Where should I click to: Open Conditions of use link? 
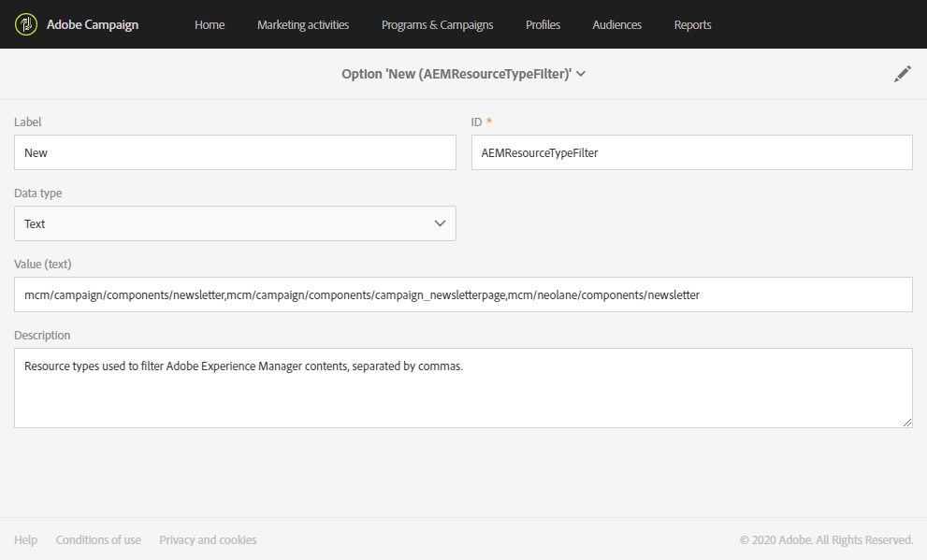pos(98,539)
